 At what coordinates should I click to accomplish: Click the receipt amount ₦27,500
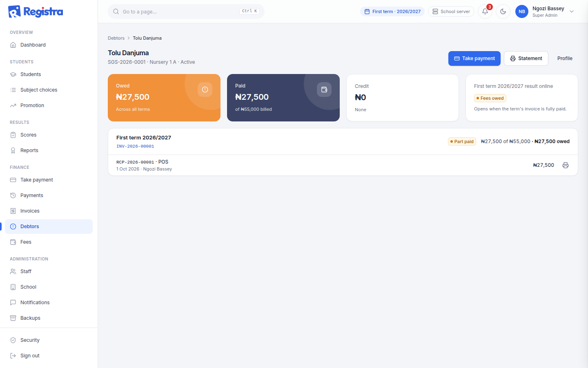[x=543, y=165]
